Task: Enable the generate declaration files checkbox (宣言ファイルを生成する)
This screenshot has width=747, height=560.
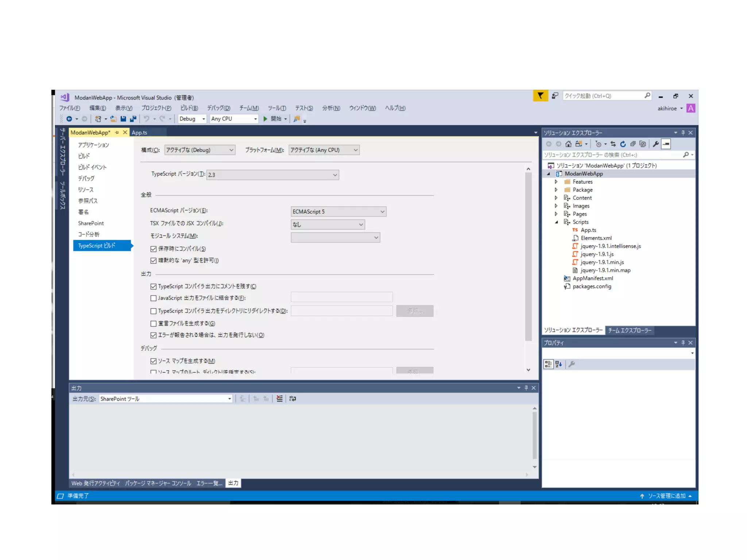Action: (154, 323)
